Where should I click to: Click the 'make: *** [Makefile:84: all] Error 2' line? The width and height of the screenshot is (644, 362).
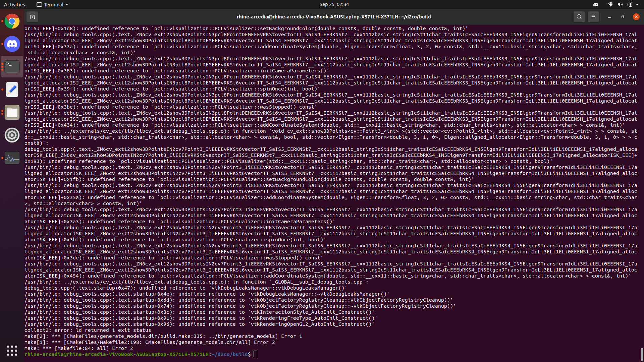click(x=79, y=348)
